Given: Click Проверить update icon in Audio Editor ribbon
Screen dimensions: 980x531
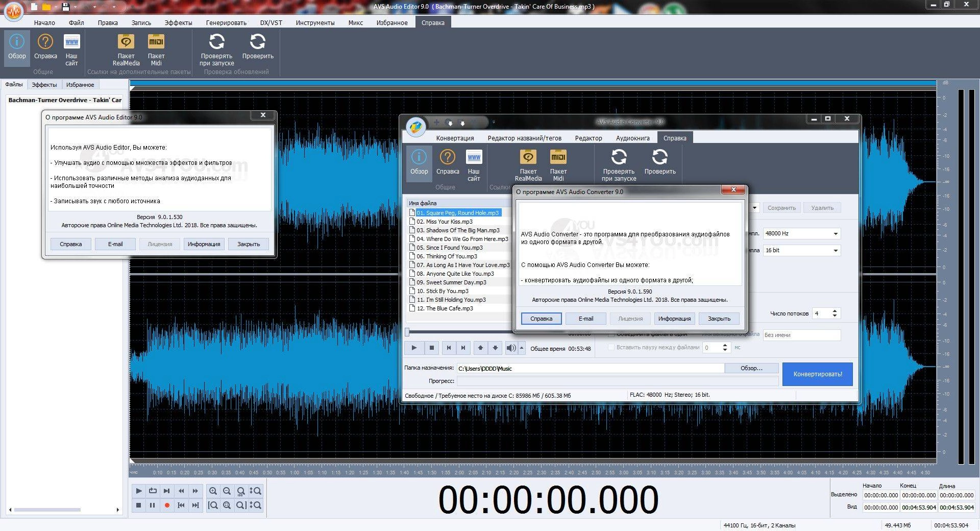Looking at the screenshot, I should point(258,47).
